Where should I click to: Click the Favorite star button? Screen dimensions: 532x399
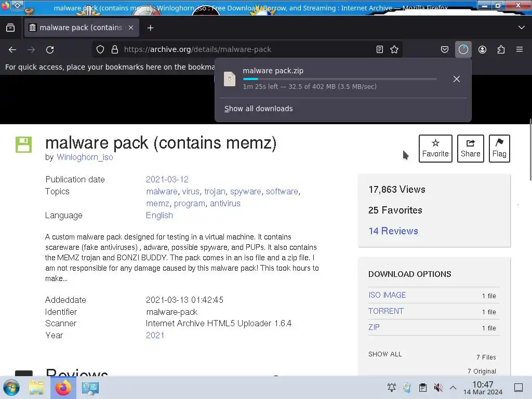435,149
